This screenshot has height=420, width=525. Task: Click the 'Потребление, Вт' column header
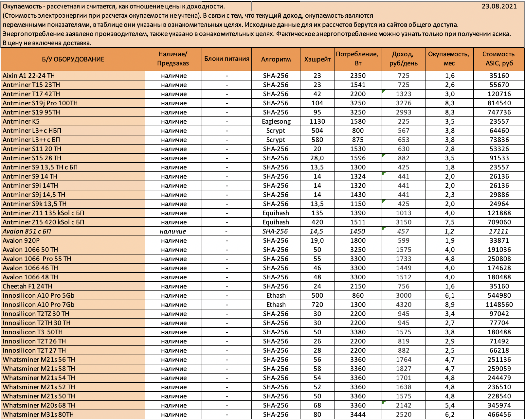[358, 59]
